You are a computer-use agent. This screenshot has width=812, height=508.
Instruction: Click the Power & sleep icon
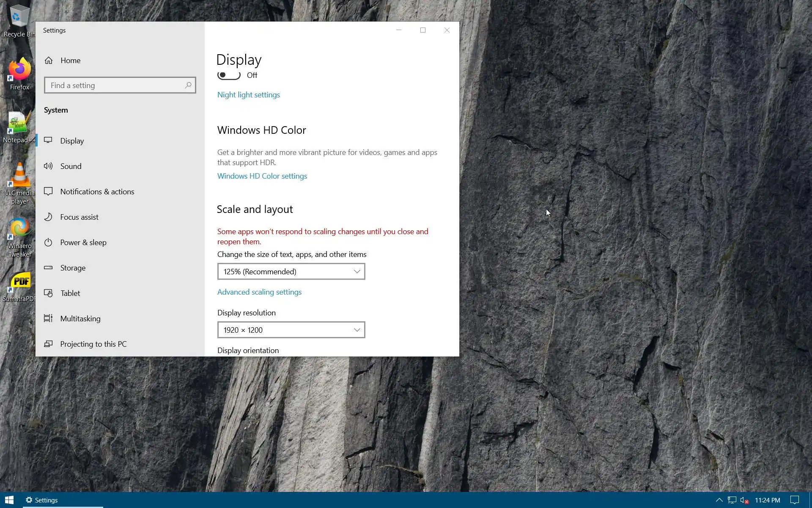click(48, 242)
